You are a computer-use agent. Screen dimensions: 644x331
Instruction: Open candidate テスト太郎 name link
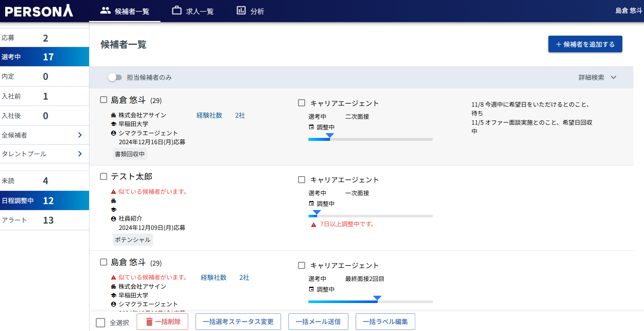coord(132,177)
